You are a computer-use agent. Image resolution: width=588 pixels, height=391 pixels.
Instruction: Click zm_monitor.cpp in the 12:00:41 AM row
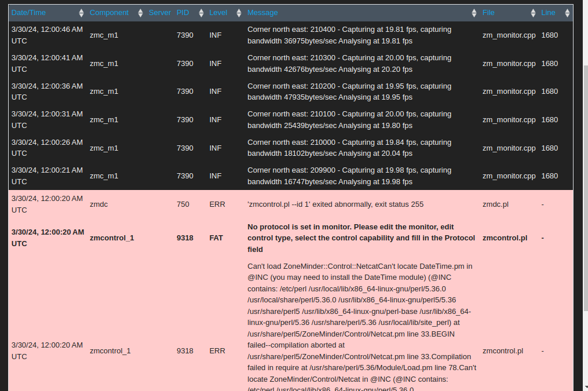(x=509, y=63)
